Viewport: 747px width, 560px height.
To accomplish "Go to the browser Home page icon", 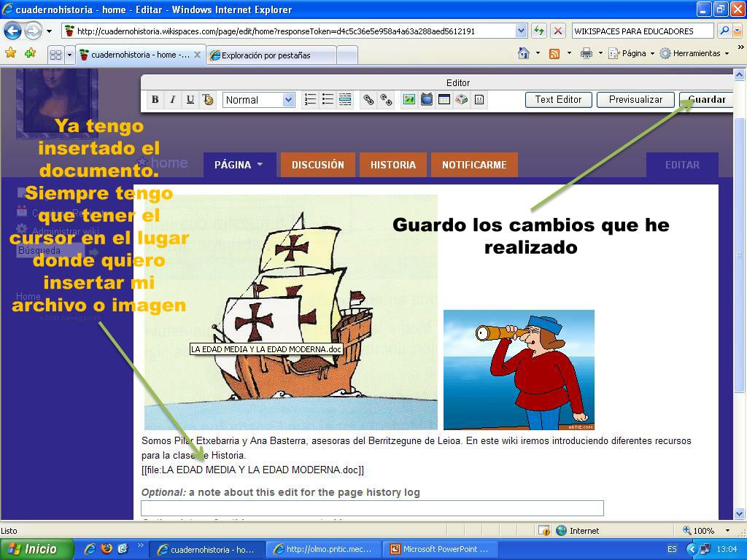I will click(524, 53).
